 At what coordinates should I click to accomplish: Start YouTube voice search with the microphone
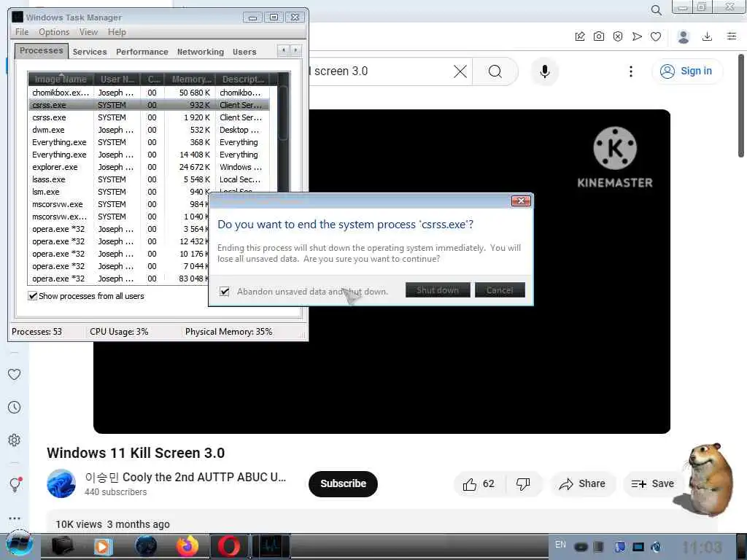click(544, 71)
